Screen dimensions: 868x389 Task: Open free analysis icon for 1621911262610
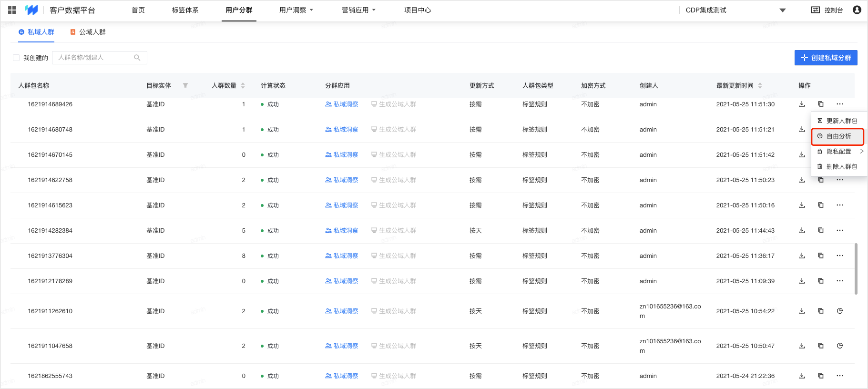840,311
